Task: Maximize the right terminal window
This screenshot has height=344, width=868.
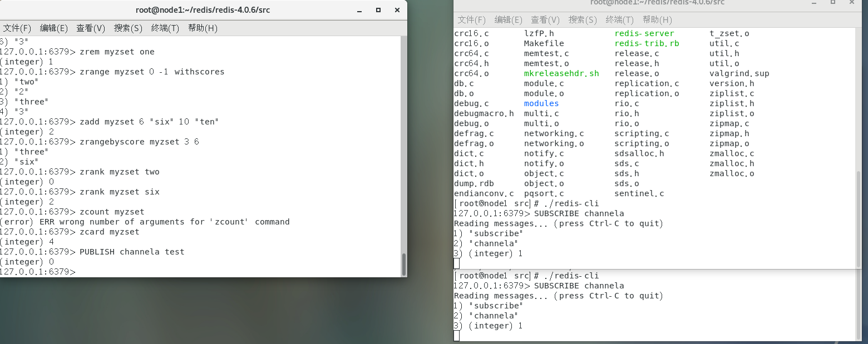Action: tap(832, 3)
